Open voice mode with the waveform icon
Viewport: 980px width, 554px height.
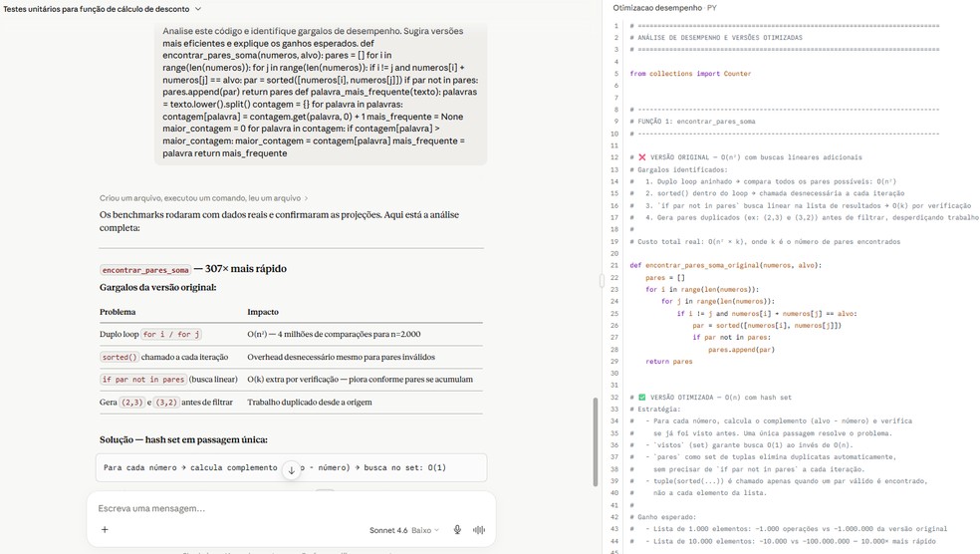(x=479, y=530)
